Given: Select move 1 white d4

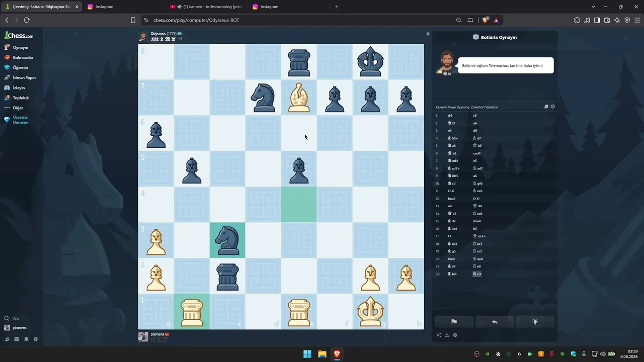Looking at the screenshot, I should point(450,116).
